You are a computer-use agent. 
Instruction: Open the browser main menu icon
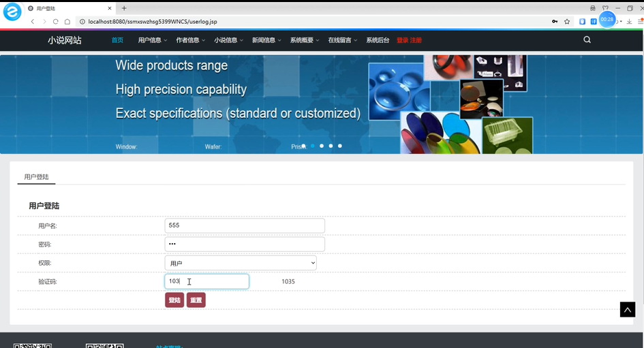[641, 21]
